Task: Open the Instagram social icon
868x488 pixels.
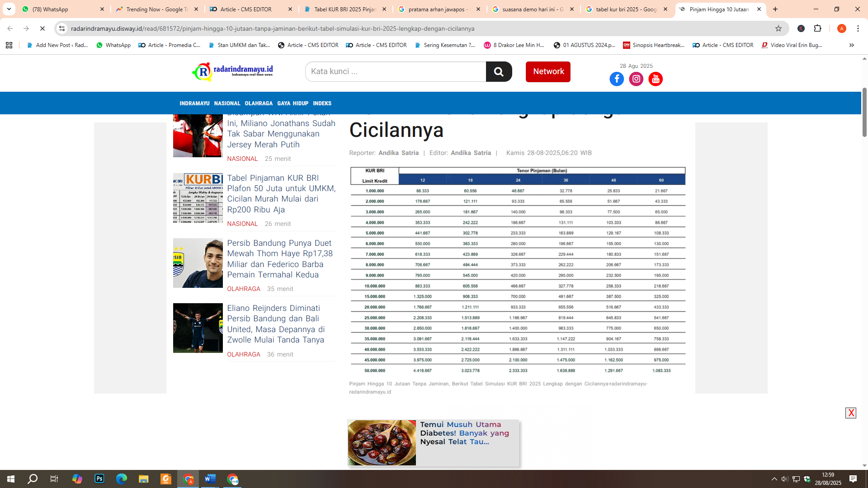Action: (636, 79)
